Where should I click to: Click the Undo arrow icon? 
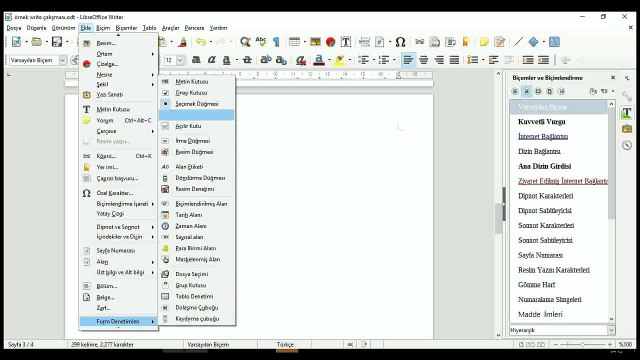200,42
